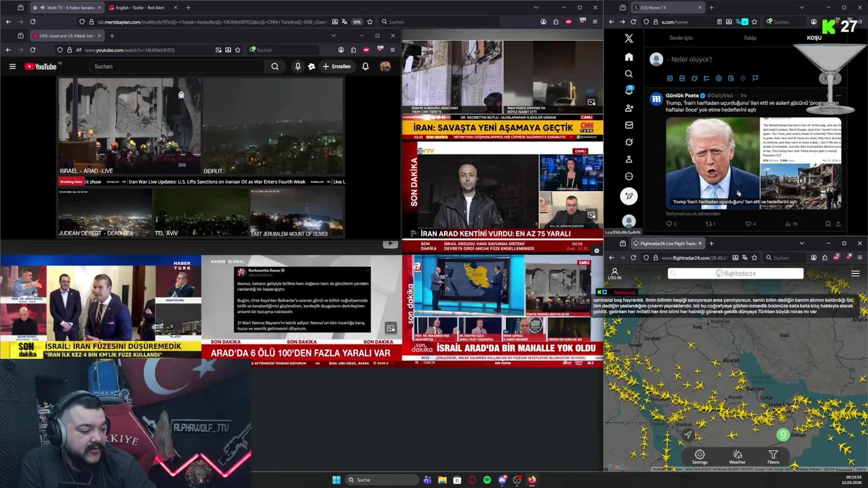Click YouTube voice search microphone
Image resolution: width=868 pixels, height=488 pixels.
297,66
